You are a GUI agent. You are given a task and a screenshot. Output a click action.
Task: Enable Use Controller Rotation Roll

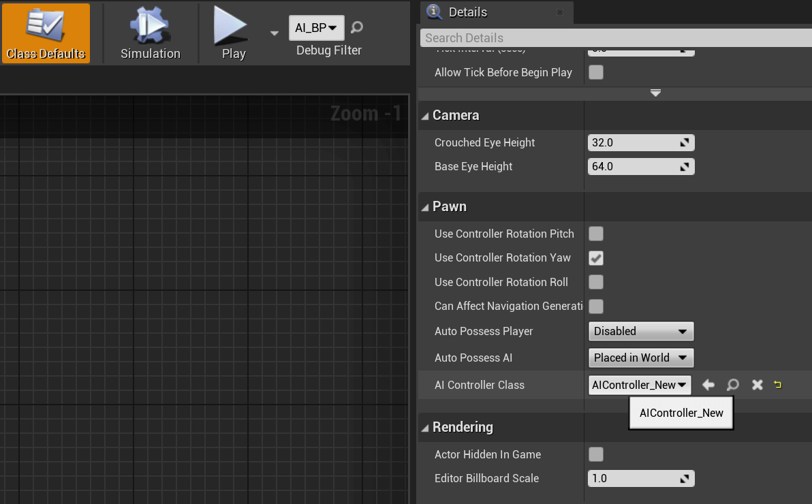coord(596,282)
